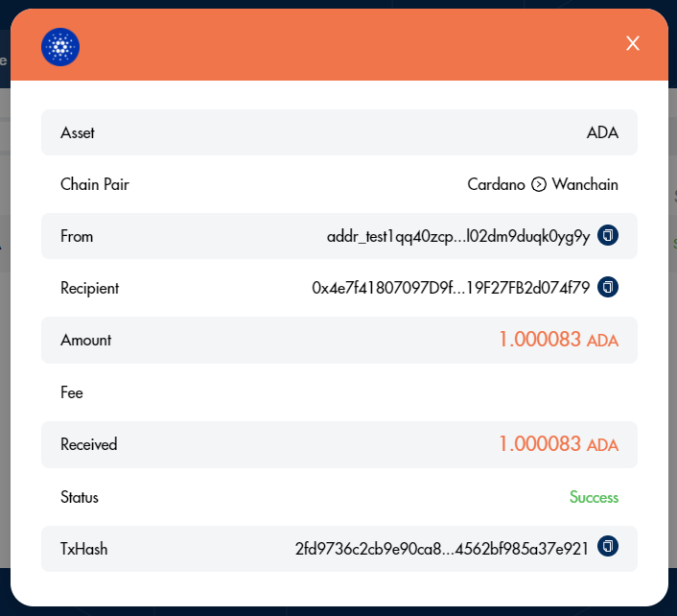Select the 2fd9736c2cb9e90ca8 TxHash text
Viewport: 677px width, 616px height.
click(x=442, y=549)
